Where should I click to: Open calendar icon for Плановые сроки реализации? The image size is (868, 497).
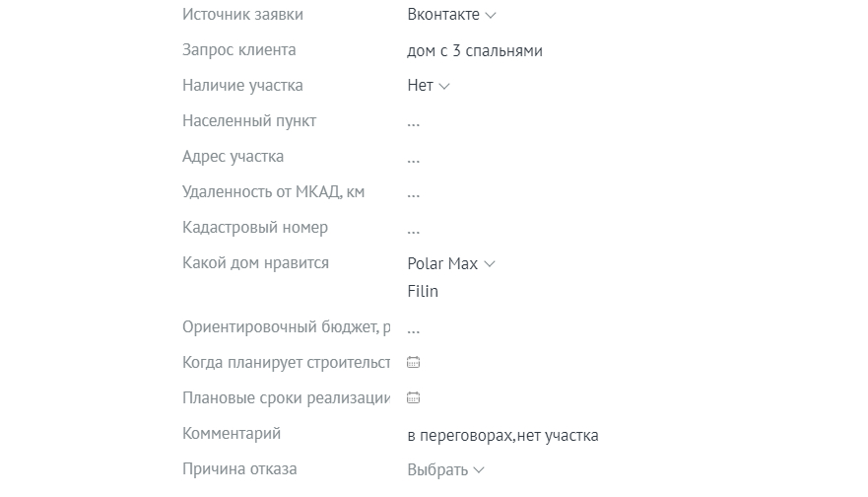coord(414,397)
